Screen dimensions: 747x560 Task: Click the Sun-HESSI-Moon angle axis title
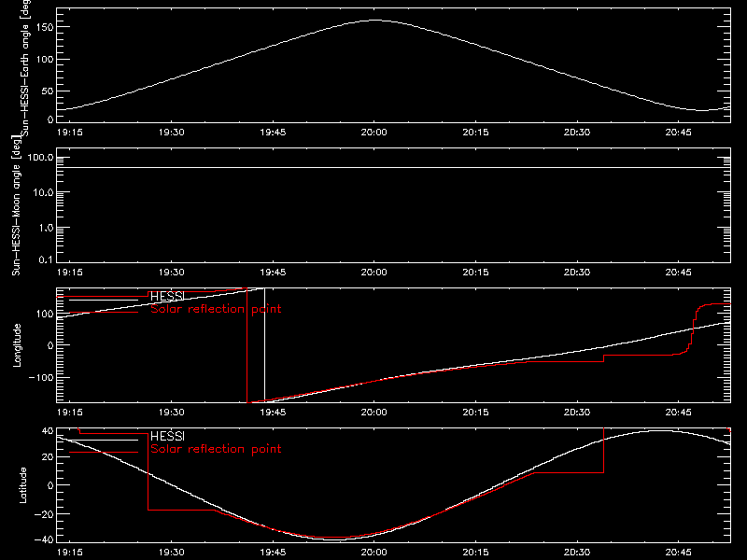tap(16, 205)
